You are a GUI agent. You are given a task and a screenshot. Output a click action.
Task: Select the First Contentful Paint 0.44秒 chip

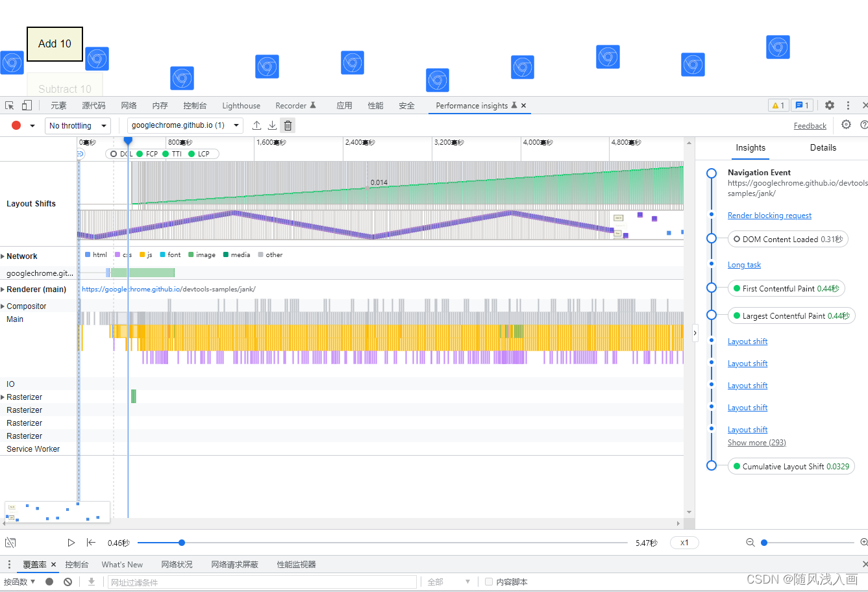click(786, 289)
